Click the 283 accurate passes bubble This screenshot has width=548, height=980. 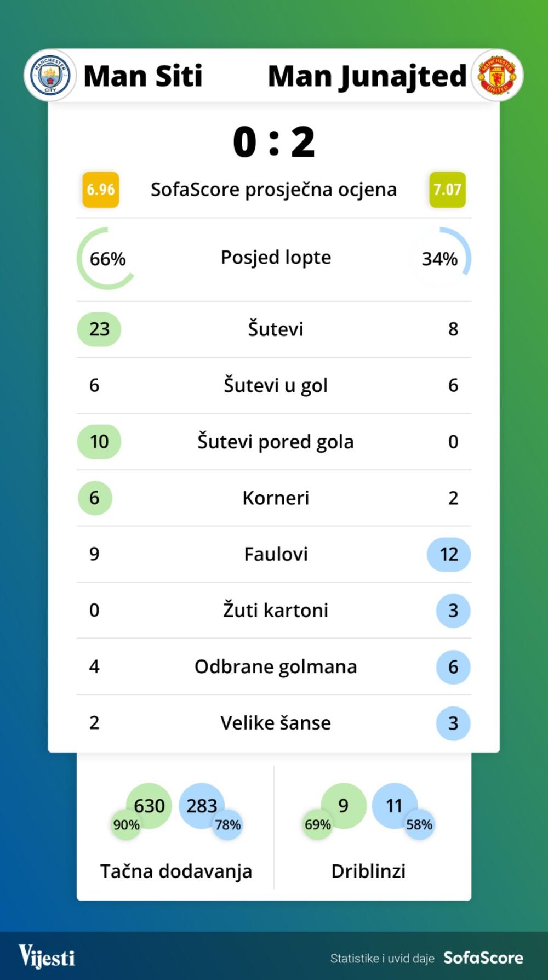(202, 805)
